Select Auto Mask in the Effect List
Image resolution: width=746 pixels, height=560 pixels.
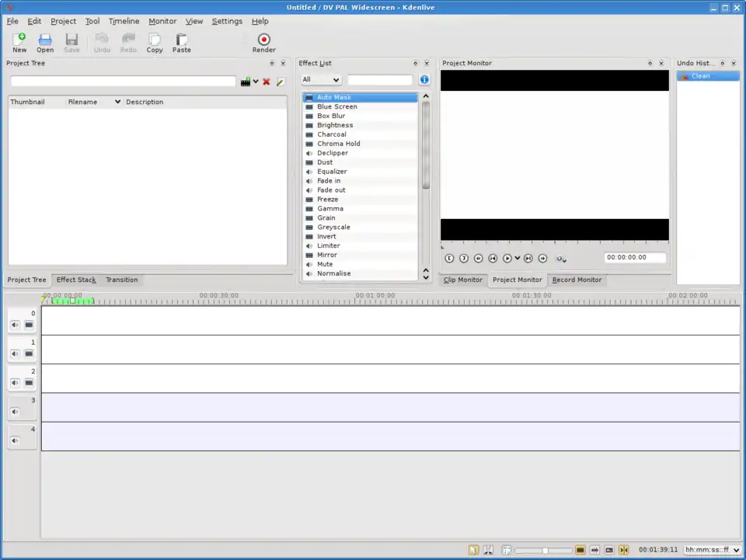coord(334,97)
